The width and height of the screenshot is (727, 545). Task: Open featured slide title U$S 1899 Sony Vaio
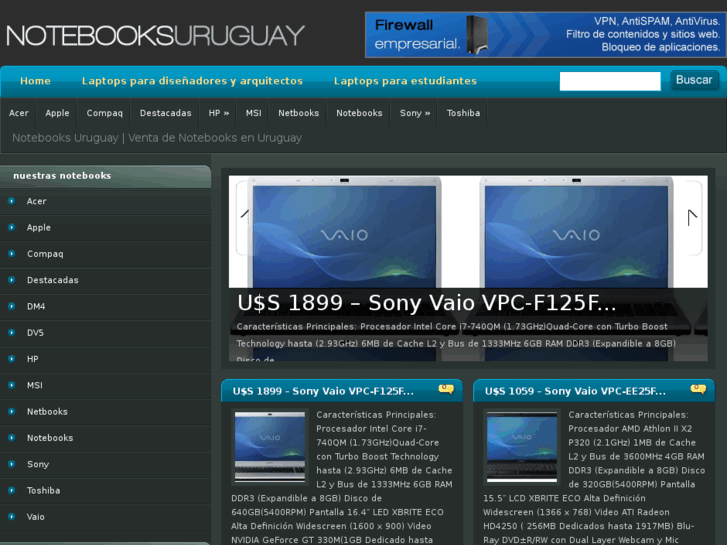[x=427, y=303]
